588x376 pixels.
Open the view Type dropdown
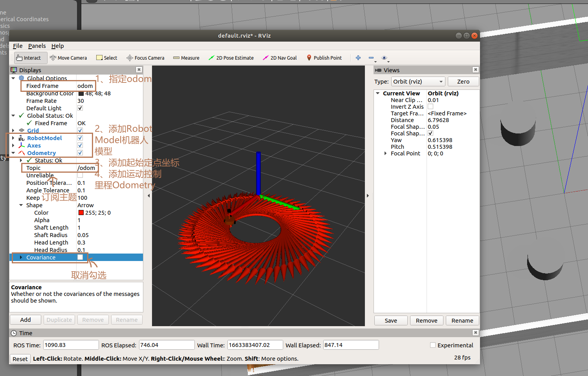[x=418, y=82]
